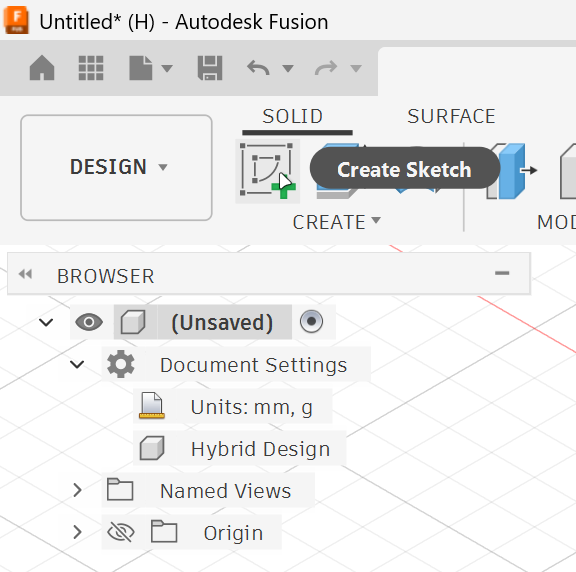The image size is (576, 572).
Task: Select the Hybrid Design entry
Action: [x=260, y=449]
